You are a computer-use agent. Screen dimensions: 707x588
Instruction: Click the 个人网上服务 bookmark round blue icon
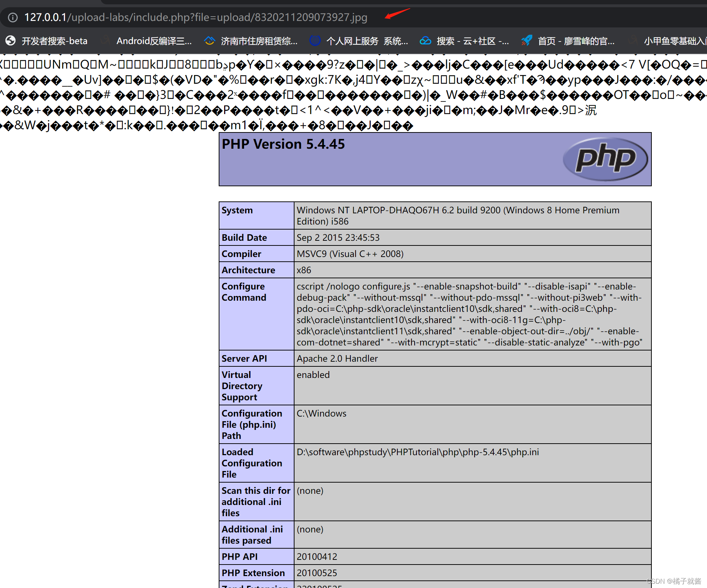coord(315,40)
